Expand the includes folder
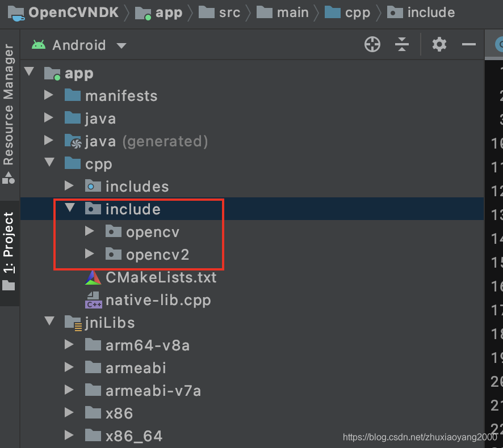Screen dimensions: 503x448 (69, 185)
